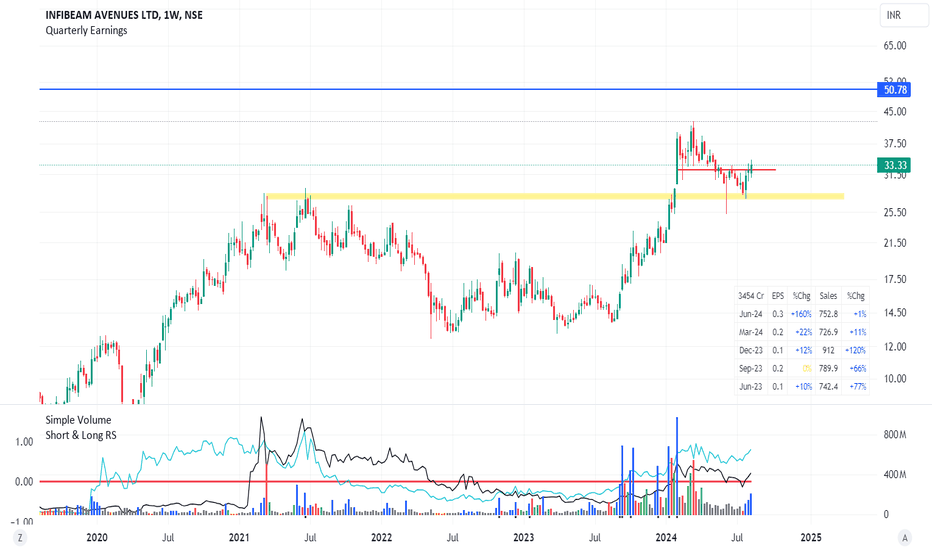
Task: Select the Dec-23 row label
Action: tap(751, 350)
